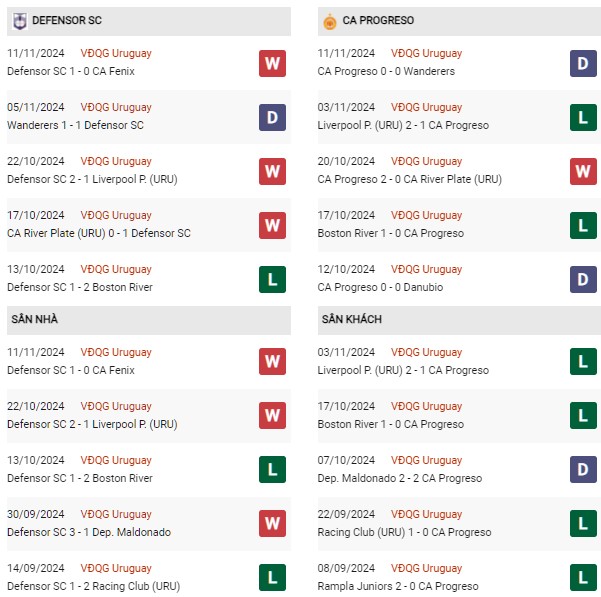Click the W badge for Defensor SC 1-0 CA Fenix in top list

click(272, 64)
